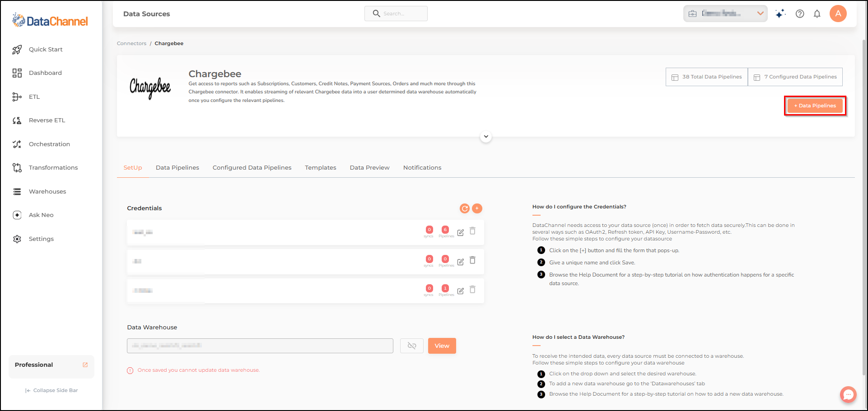Refresh the credentials list
868x411 pixels.
464,208
